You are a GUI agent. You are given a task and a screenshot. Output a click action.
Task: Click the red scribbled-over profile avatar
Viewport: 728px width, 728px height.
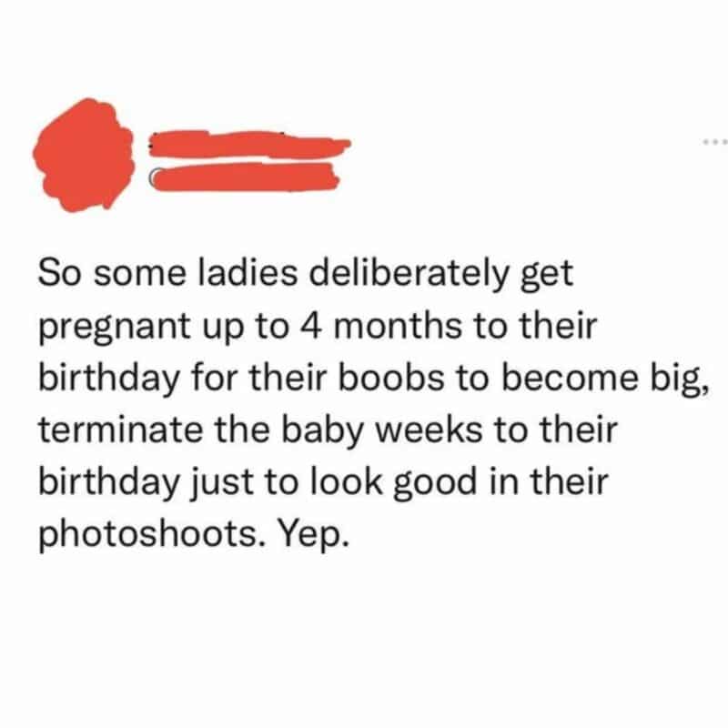(84, 155)
